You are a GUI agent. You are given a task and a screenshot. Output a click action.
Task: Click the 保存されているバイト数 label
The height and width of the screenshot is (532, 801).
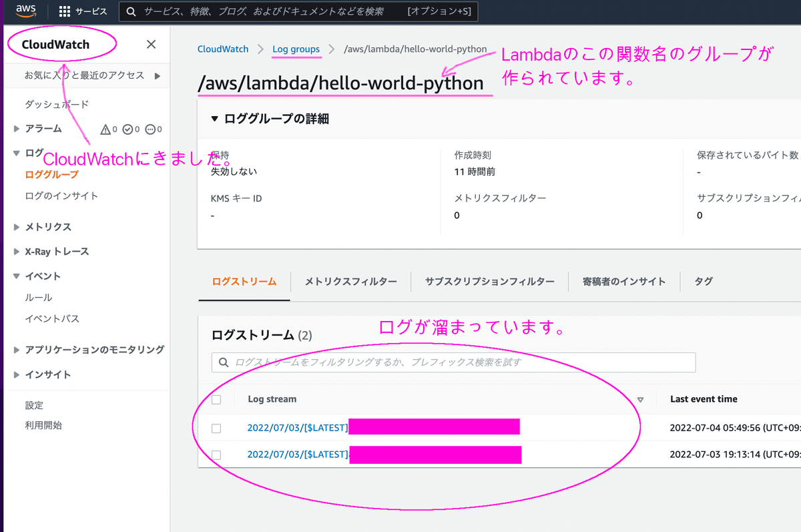click(x=748, y=155)
